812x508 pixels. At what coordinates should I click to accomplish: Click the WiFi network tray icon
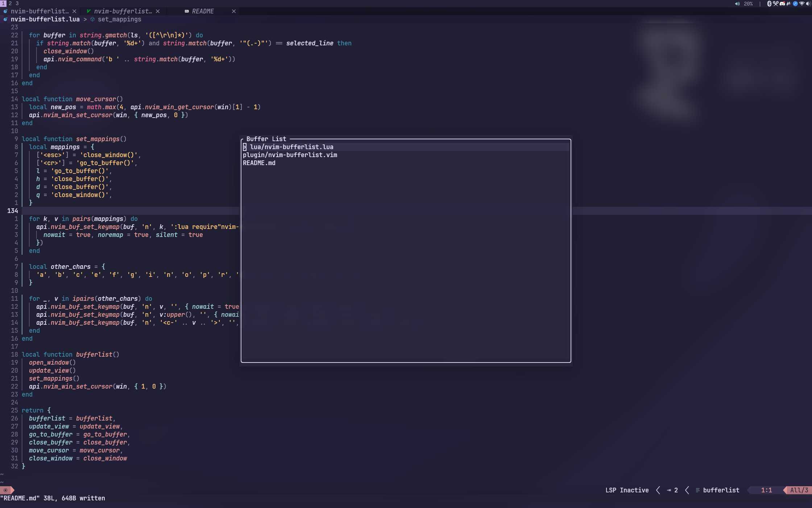pos(801,4)
